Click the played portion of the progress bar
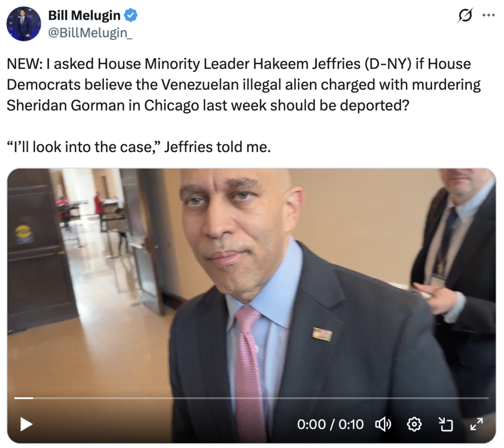Viewport: 504px width, 448px height. pos(24,398)
